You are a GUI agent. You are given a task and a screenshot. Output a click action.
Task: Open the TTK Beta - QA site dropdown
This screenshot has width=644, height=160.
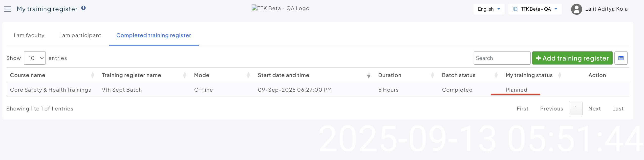[535, 9]
